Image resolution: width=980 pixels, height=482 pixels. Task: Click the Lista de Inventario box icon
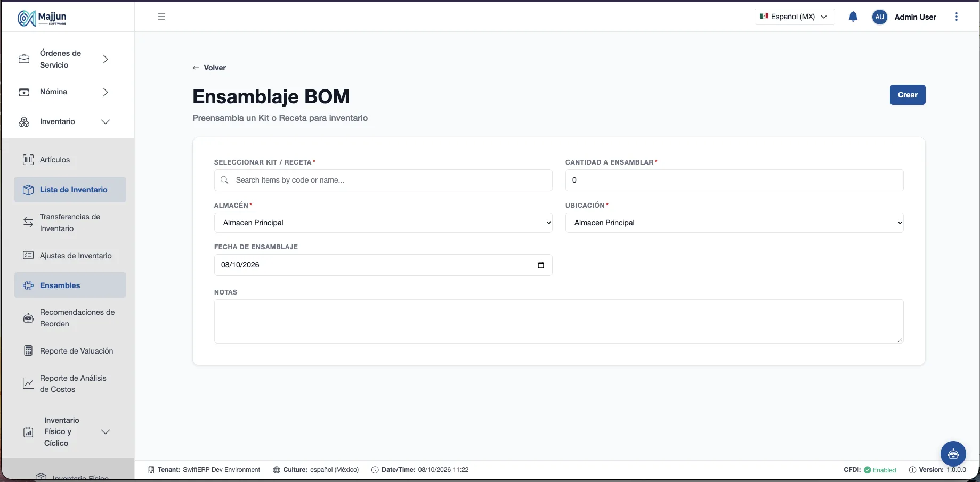28,190
